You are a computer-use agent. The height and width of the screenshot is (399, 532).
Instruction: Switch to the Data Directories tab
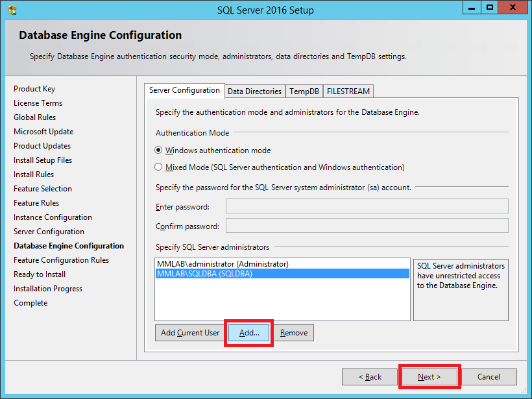click(x=254, y=91)
